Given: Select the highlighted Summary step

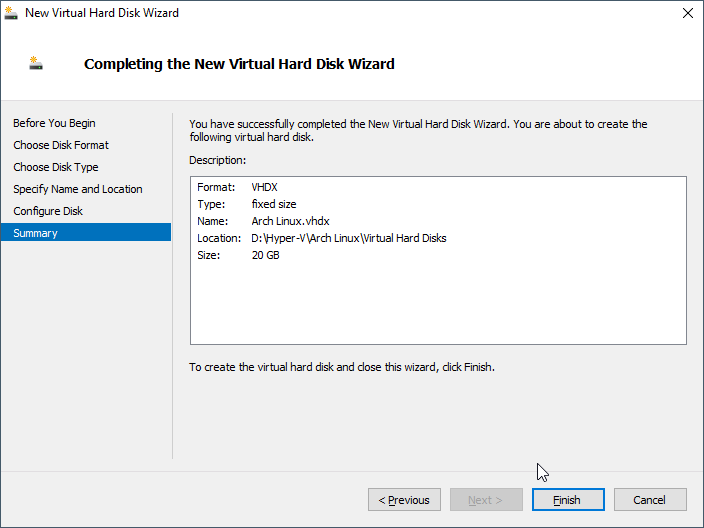Looking at the screenshot, I should tap(36, 233).
